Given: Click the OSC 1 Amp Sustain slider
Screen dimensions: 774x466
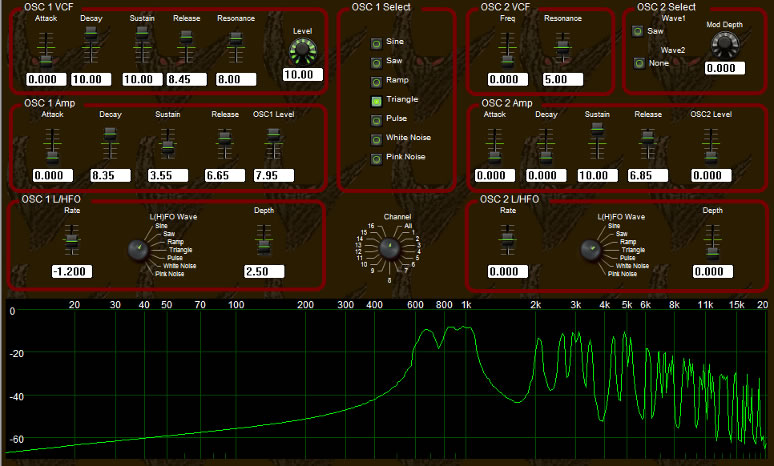Looking at the screenshot, I should coord(168,144).
